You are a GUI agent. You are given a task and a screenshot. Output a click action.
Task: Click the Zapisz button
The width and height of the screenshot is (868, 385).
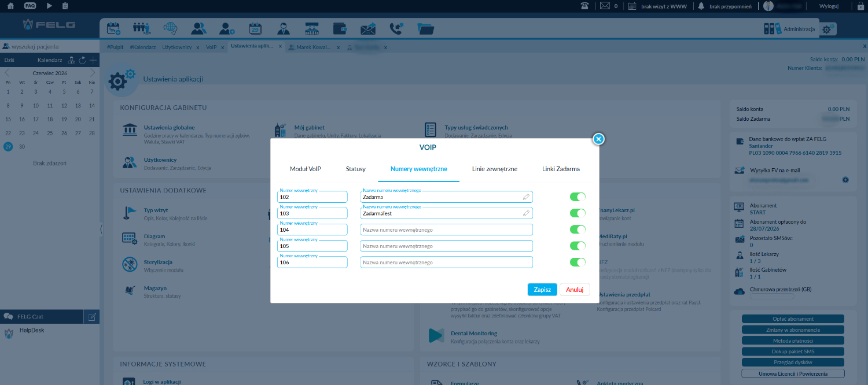542,290
